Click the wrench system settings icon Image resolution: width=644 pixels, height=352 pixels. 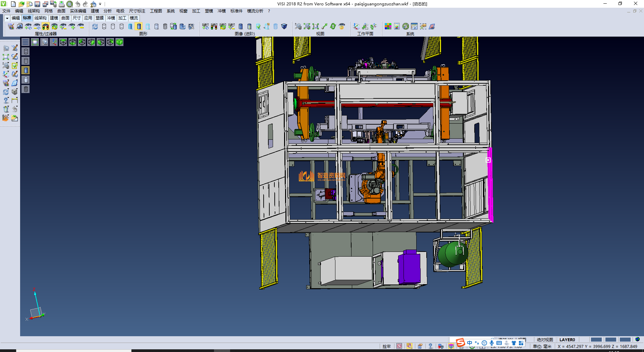(406, 26)
